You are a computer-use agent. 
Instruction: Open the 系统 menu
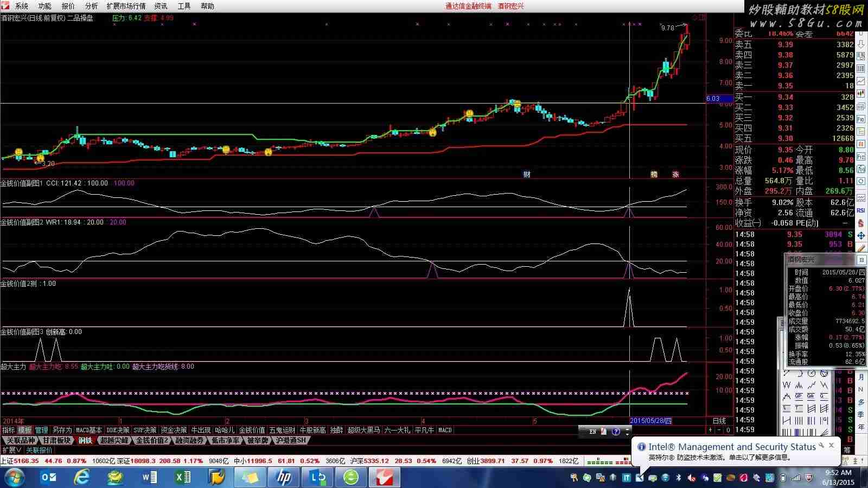(22, 6)
